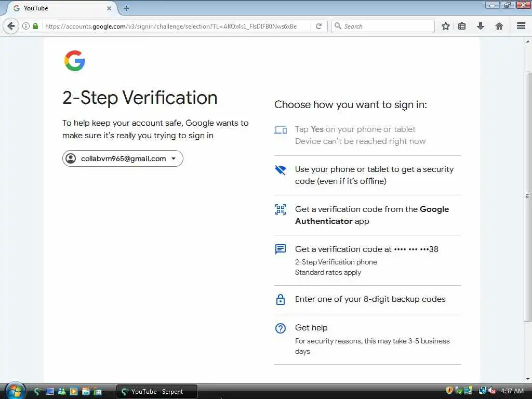The height and width of the screenshot is (399, 532).
Task: Close the YouTube tab
Action: 109,8
